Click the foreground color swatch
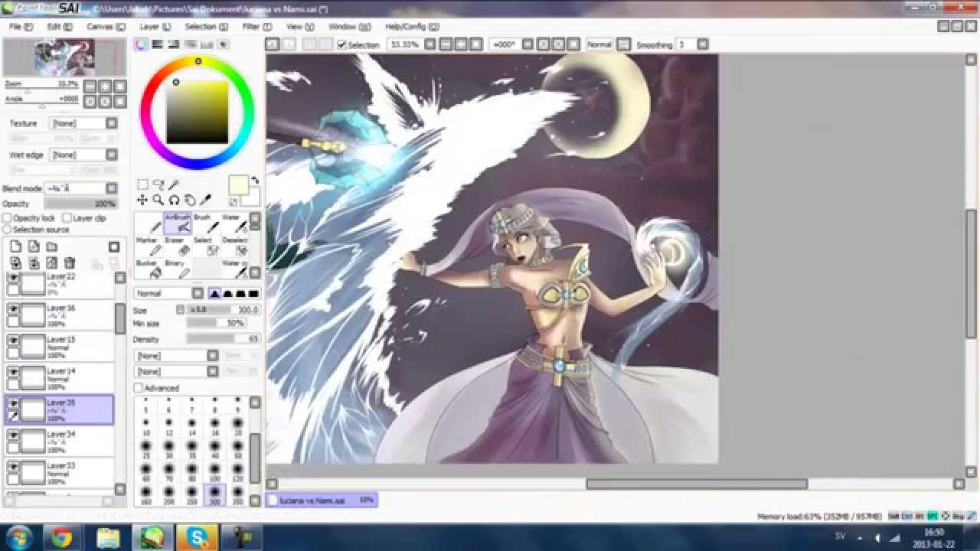The height and width of the screenshot is (551, 980). pos(238,184)
